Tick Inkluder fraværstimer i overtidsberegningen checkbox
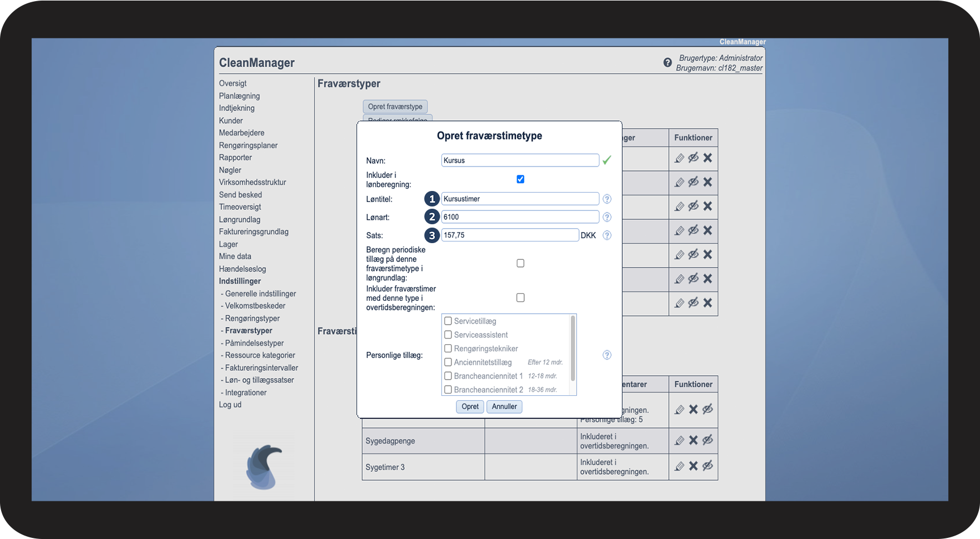 coord(520,298)
